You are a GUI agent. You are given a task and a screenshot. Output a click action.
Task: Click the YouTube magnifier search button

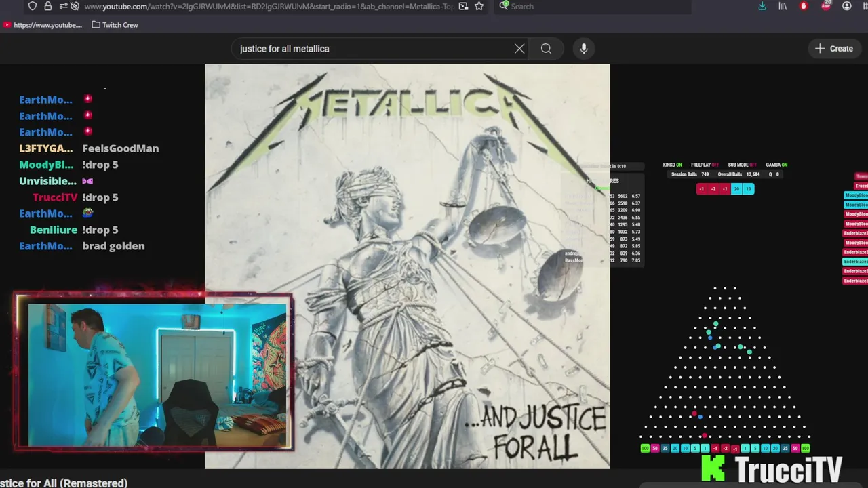coord(546,49)
